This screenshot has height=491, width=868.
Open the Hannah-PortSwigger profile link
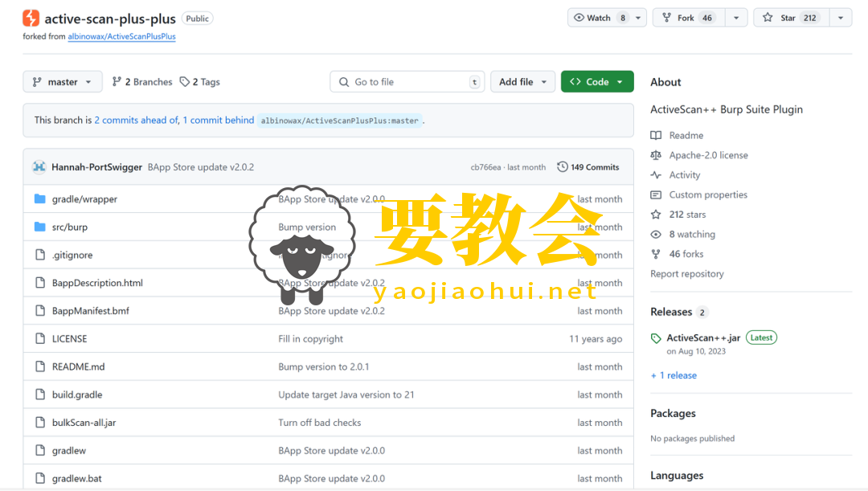tap(97, 167)
